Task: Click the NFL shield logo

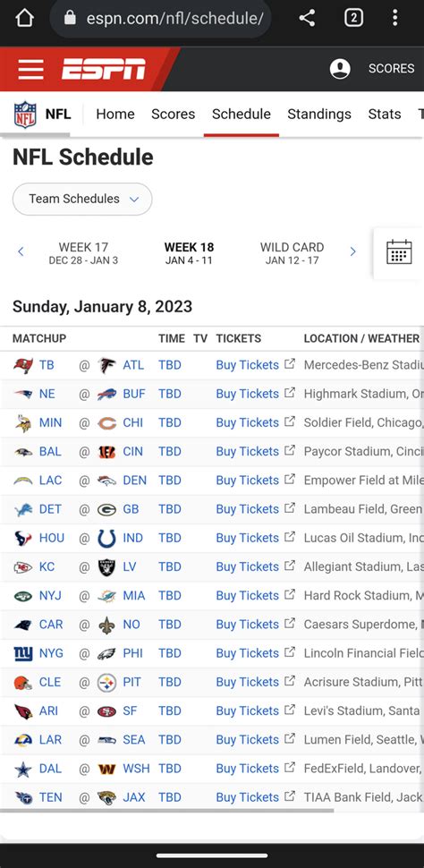Action: [x=25, y=115]
